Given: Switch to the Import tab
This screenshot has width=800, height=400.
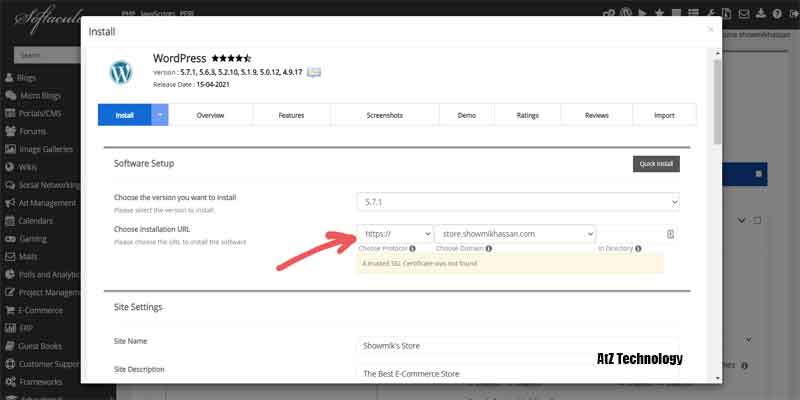Looking at the screenshot, I should [x=664, y=115].
